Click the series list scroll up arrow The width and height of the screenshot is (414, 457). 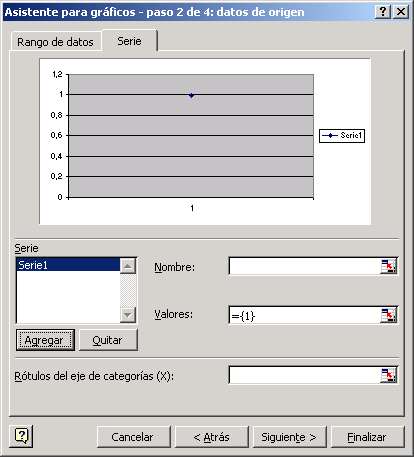tap(128, 266)
